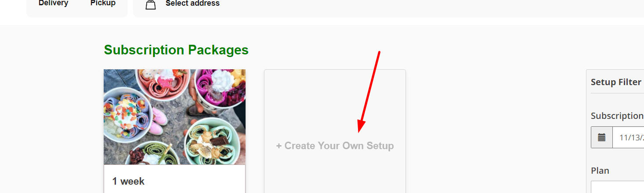644x193 pixels.
Task: Click the Select address text
Action: 192,4
